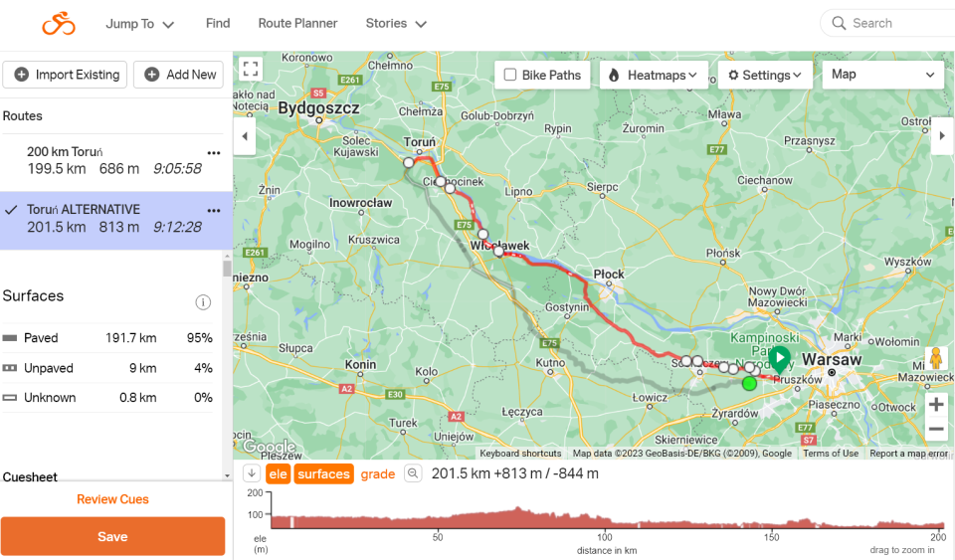Open the Map type selector
This screenshot has width=955, height=560.
point(883,75)
